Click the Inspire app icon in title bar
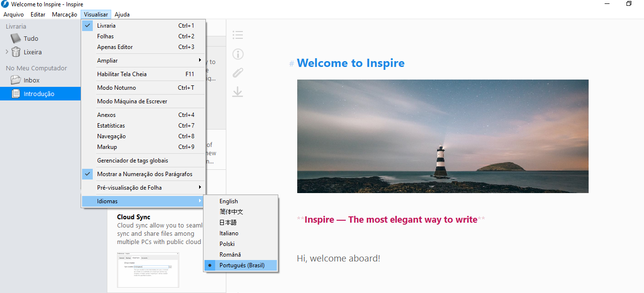The width and height of the screenshot is (644, 293). tap(5, 4)
